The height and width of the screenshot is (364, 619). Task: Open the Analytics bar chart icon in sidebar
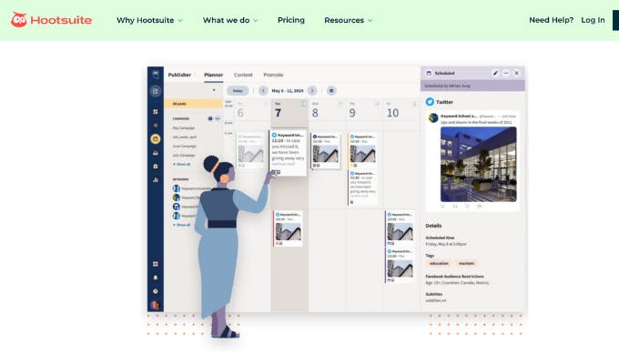[156, 179]
